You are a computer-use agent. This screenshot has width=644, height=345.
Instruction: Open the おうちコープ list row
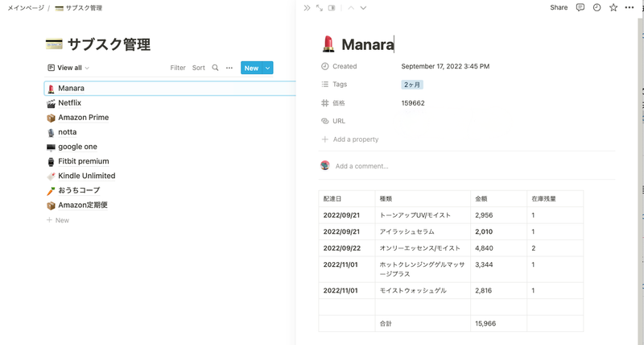point(170,190)
